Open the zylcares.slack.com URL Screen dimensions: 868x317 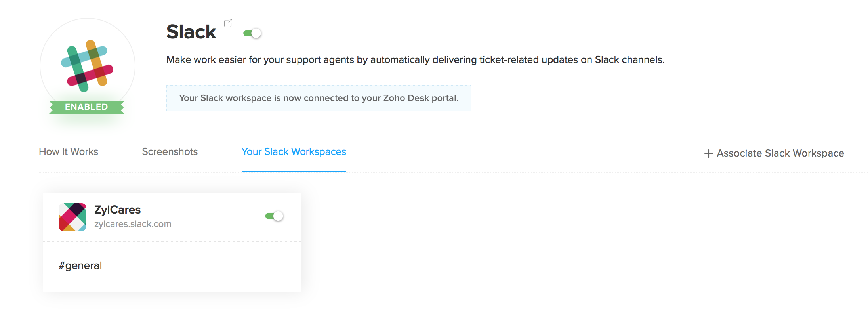[x=133, y=224]
